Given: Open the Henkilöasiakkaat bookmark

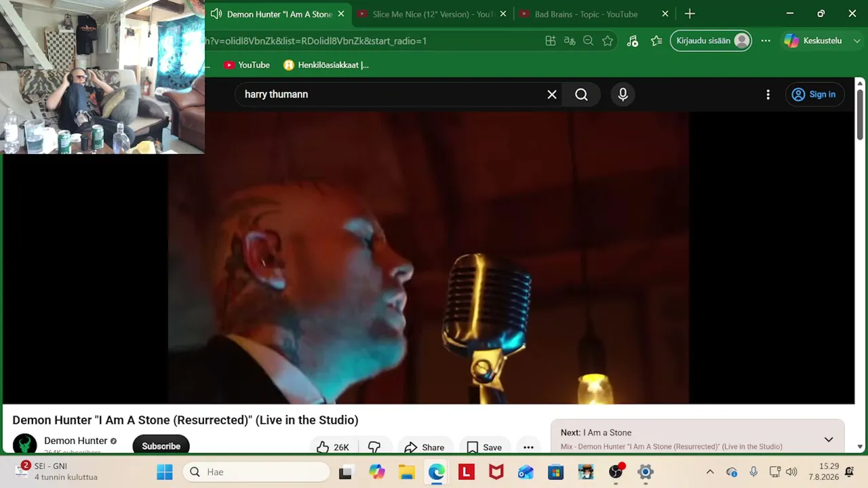Looking at the screenshot, I should (x=326, y=65).
